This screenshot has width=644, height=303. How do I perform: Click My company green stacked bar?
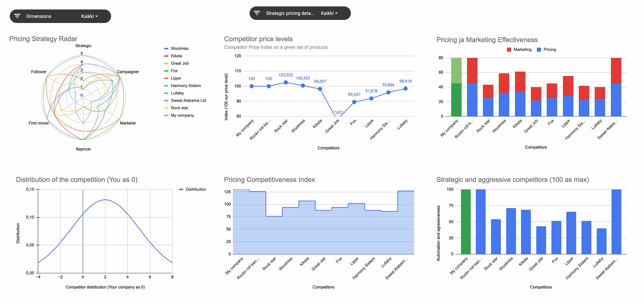pyautogui.click(x=456, y=87)
